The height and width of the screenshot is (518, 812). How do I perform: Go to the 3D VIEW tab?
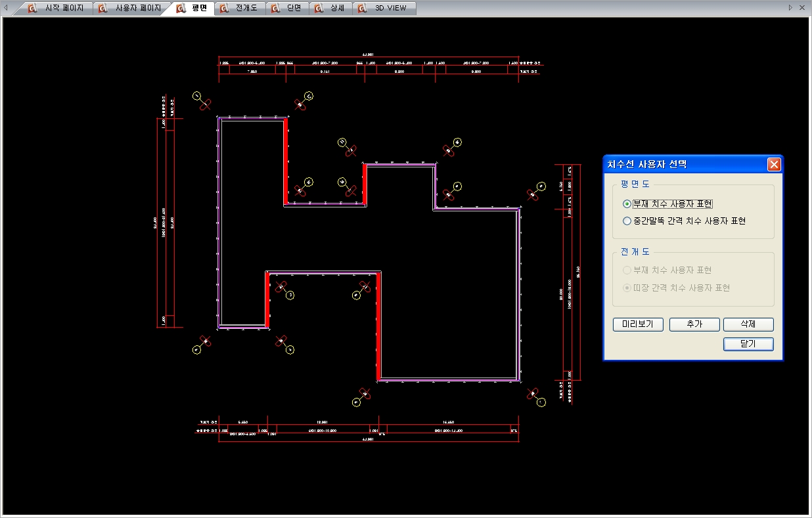(390, 9)
